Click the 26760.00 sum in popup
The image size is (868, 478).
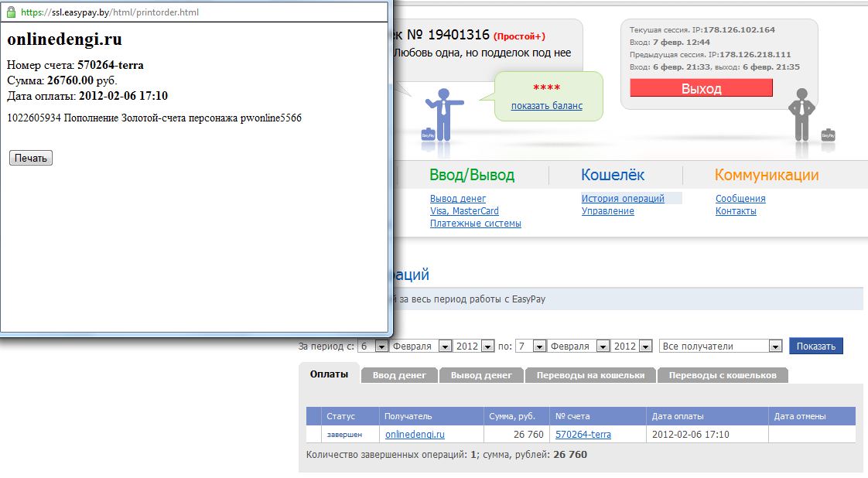pos(70,80)
